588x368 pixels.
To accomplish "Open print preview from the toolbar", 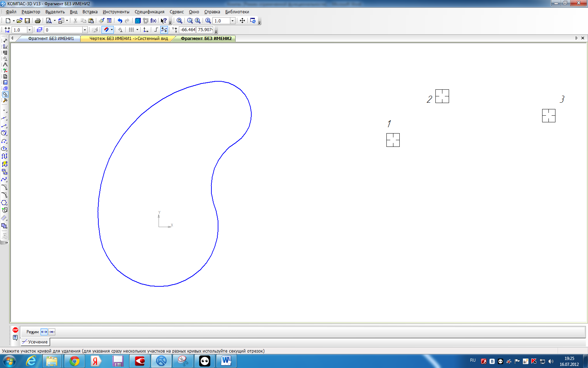I will pos(49,21).
